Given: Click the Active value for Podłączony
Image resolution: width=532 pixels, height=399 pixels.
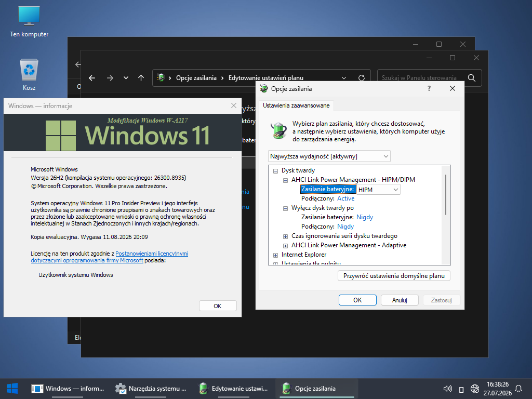Looking at the screenshot, I should (x=345, y=198).
